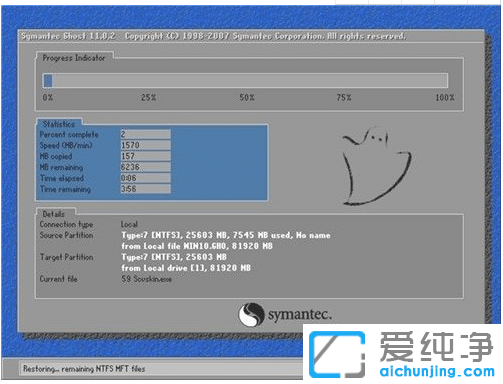Click the Percent complete label
This screenshot has width=503, height=384.
coord(69,135)
